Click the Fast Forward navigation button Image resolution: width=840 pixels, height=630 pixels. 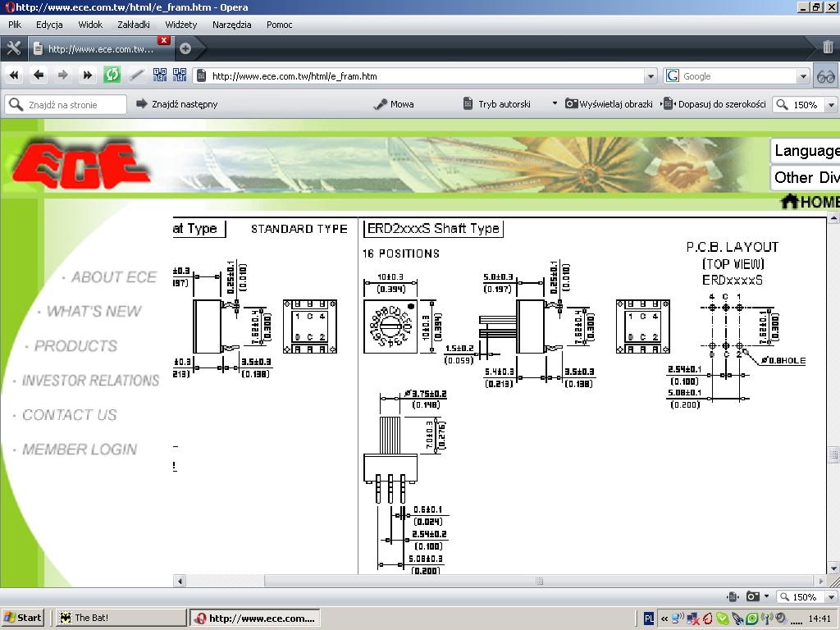[87, 75]
